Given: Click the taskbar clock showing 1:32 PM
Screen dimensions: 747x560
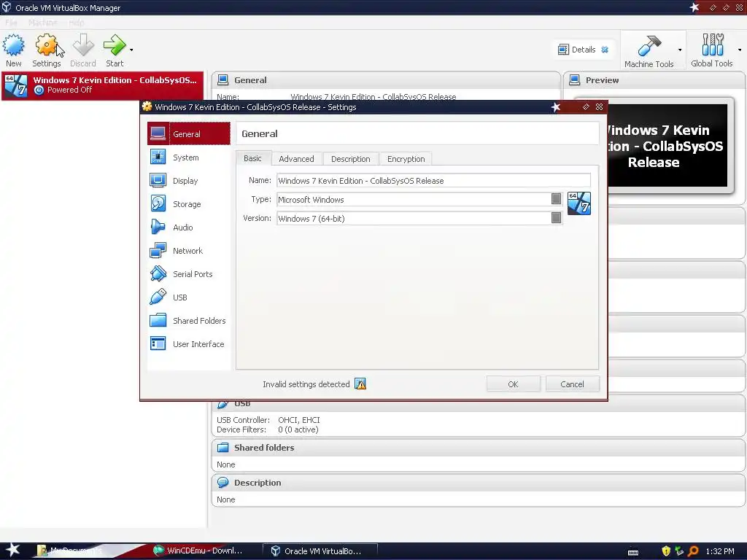Looking at the screenshot, I should tap(720, 551).
